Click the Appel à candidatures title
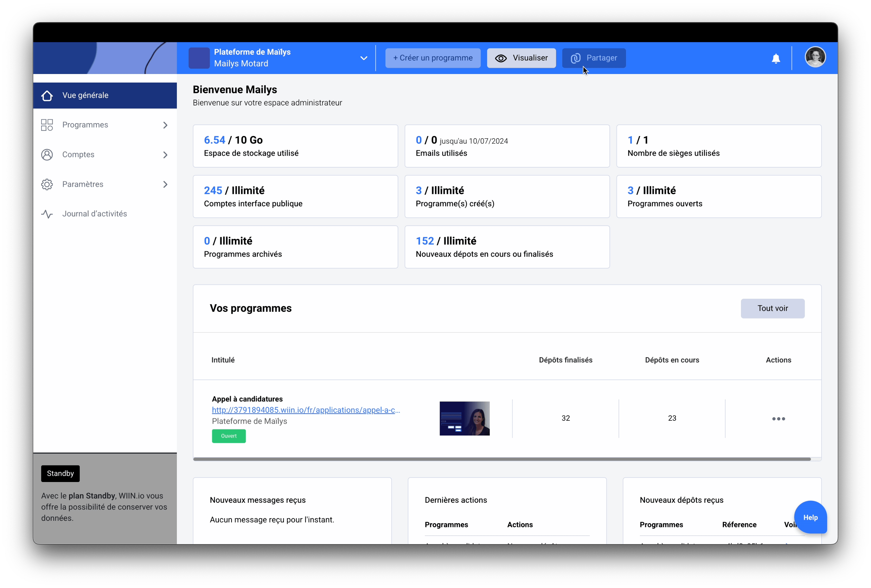This screenshot has width=871, height=588. (x=247, y=399)
